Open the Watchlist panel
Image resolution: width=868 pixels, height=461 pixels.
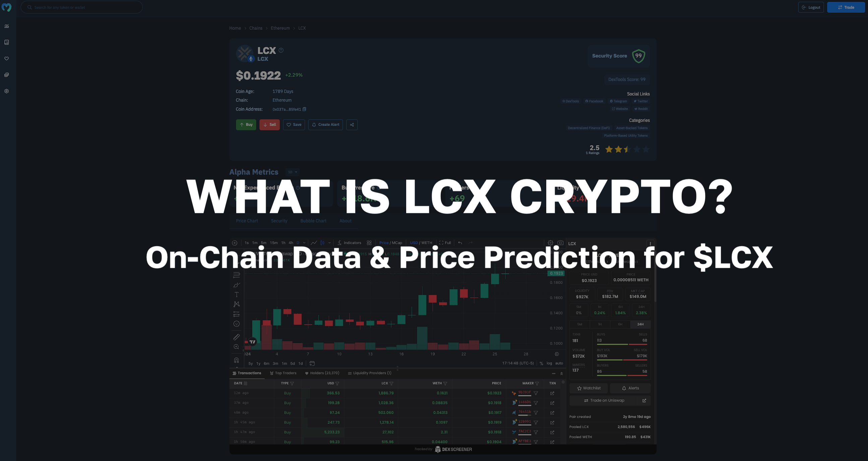pyautogui.click(x=588, y=388)
